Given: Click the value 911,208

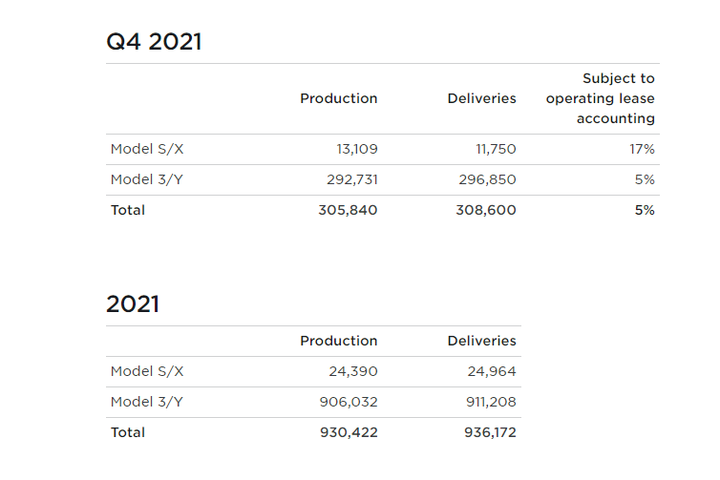Looking at the screenshot, I should tap(491, 402).
